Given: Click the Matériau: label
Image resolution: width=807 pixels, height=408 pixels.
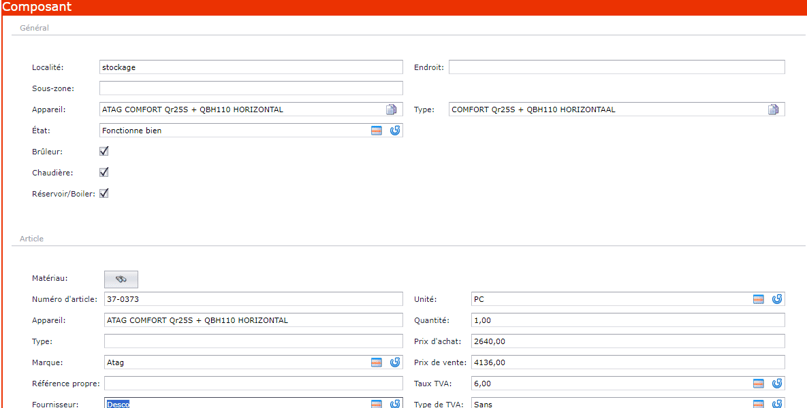Looking at the screenshot, I should pyautogui.click(x=50, y=278).
